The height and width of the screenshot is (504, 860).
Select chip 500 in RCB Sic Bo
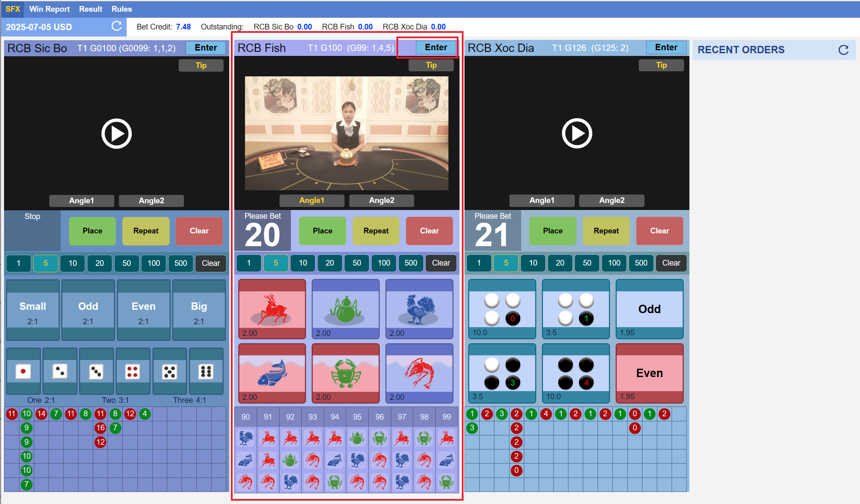(181, 263)
